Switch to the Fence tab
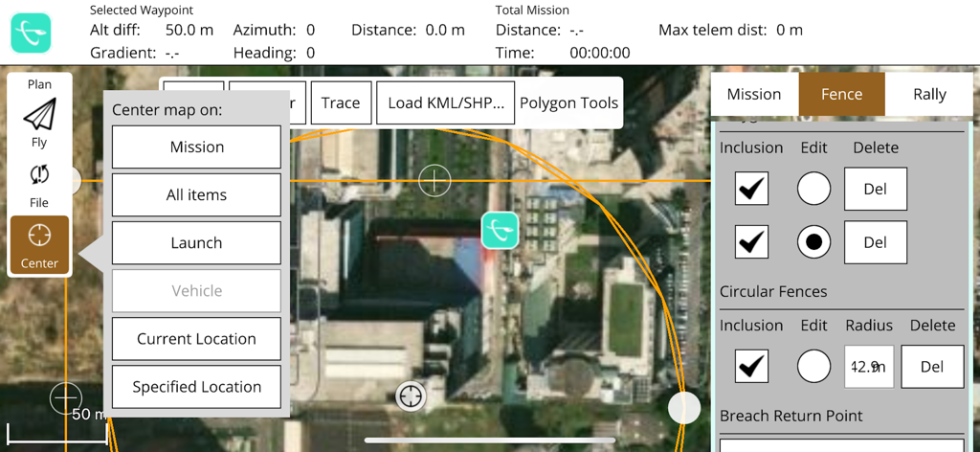 coord(842,95)
